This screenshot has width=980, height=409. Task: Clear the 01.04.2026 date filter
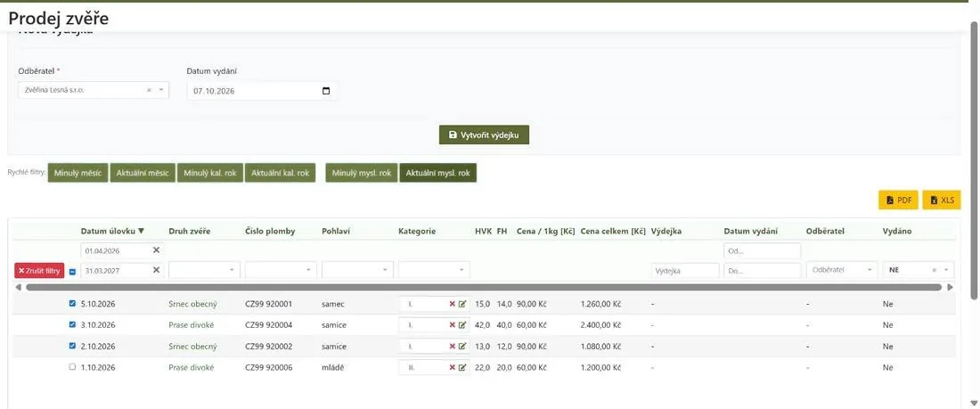(156, 250)
